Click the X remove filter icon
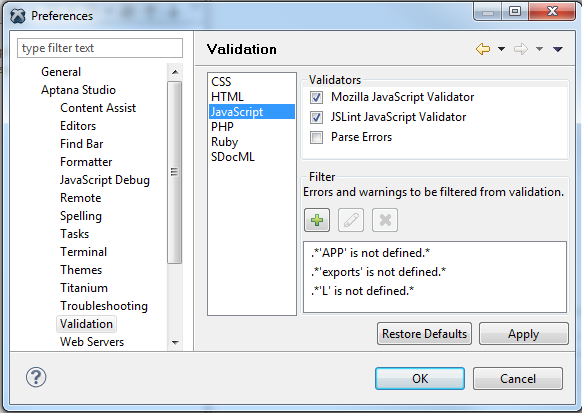The image size is (582, 413). (x=385, y=220)
